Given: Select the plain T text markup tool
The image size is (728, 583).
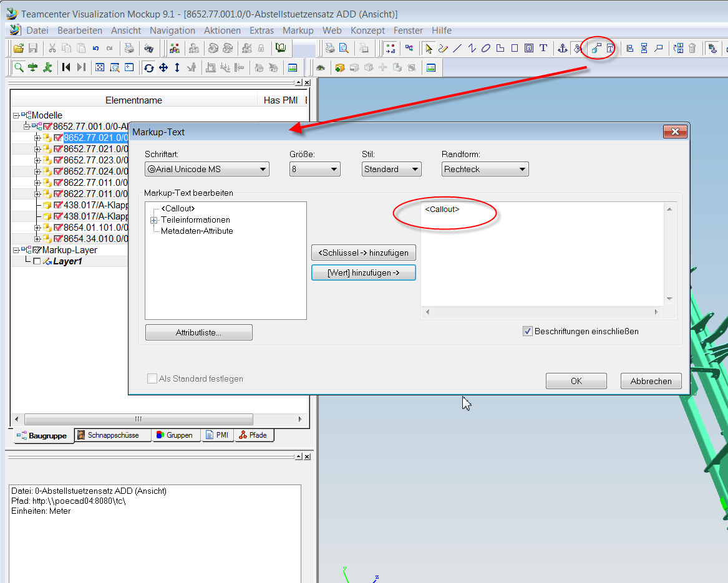Looking at the screenshot, I should click(543, 48).
